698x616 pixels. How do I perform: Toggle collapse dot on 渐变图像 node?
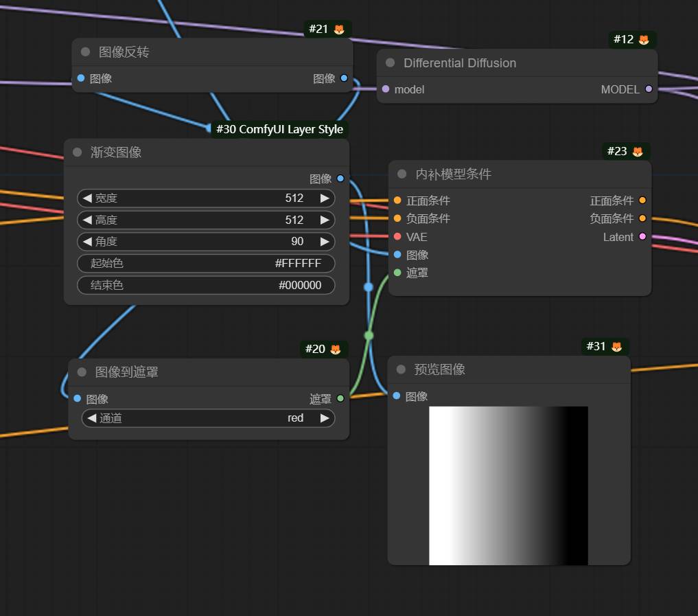pos(78,152)
